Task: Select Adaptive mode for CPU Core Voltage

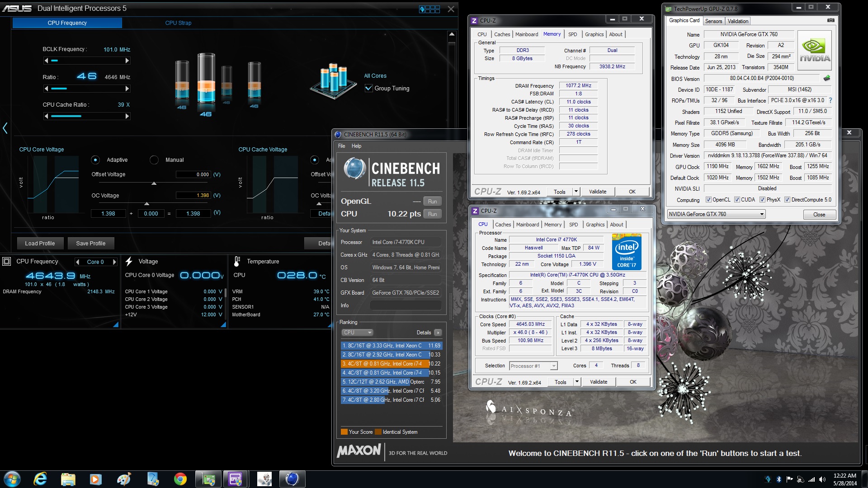Action: 95,160
